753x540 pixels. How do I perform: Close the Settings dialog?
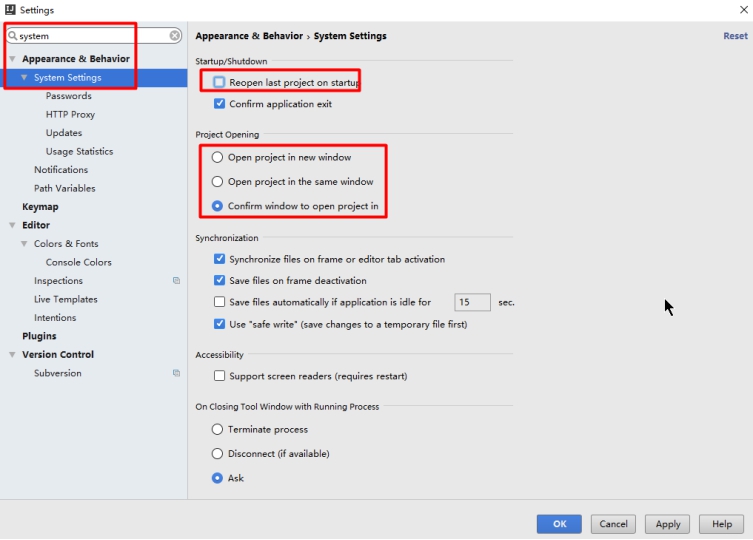[744, 10]
